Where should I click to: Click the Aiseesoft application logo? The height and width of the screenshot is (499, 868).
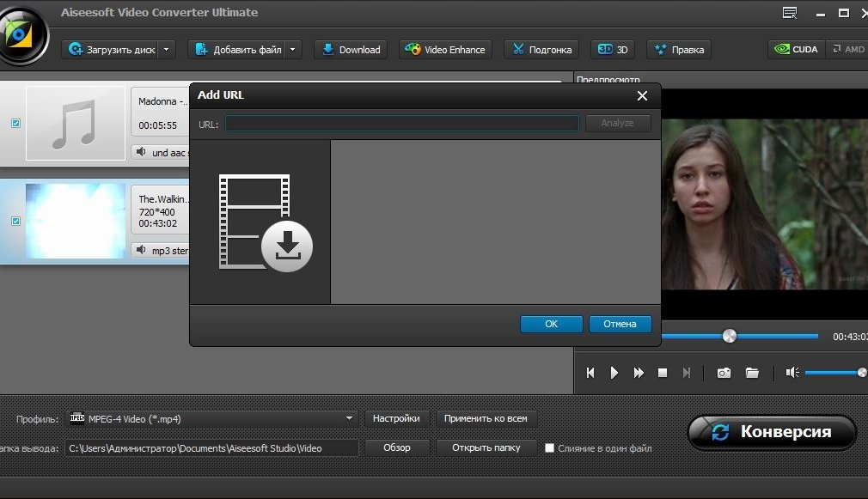[22, 35]
